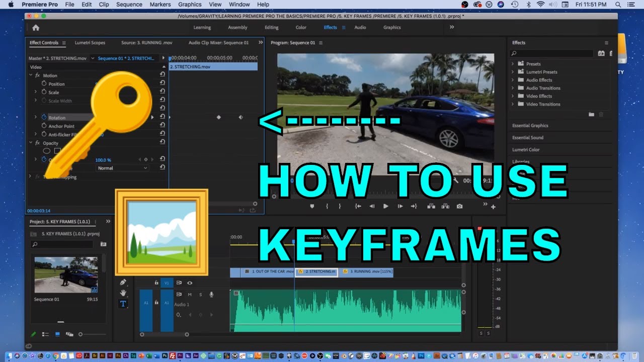Viewport: 644px width, 362px height.
Task: Open the Sequence menu
Action: pyautogui.click(x=129, y=5)
